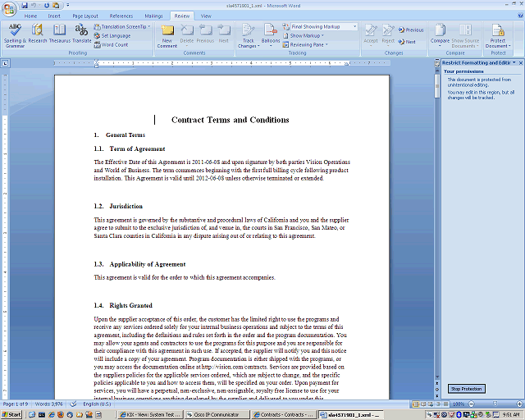Switch to Web Layout view
Viewport: 525px width, 420px height.
pos(431,404)
